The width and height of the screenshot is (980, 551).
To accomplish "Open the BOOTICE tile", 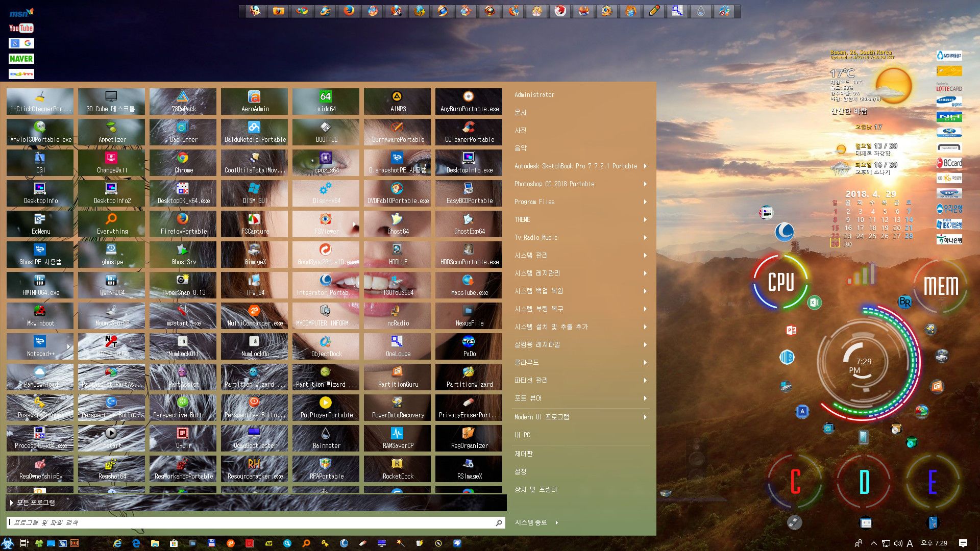I will pos(326,132).
